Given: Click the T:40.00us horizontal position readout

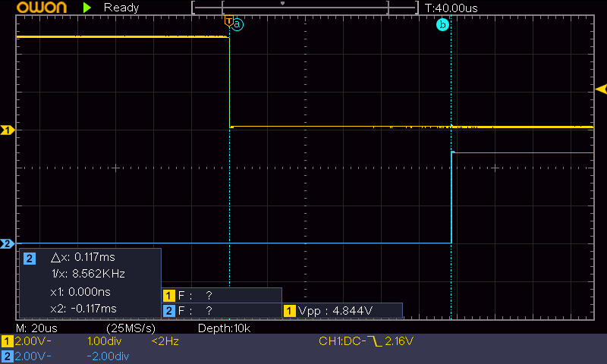Looking at the screenshot, I should pyautogui.click(x=451, y=8).
